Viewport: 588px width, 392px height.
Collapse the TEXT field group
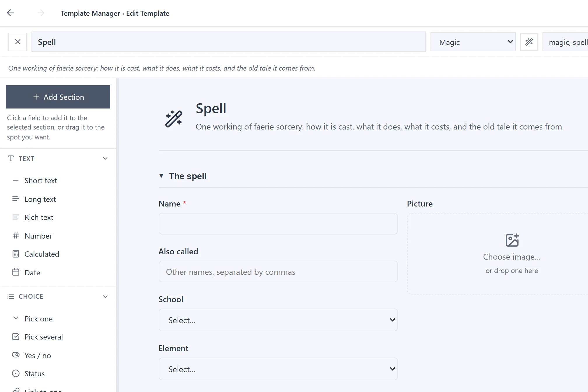tap(58, 159)
